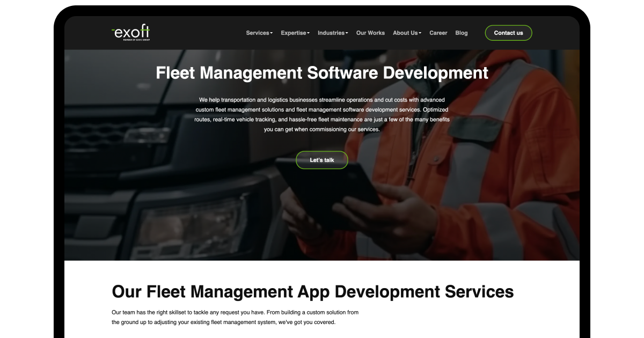Open the About Us dropdown
Viewport: 644px width, 338px height.
407,33
